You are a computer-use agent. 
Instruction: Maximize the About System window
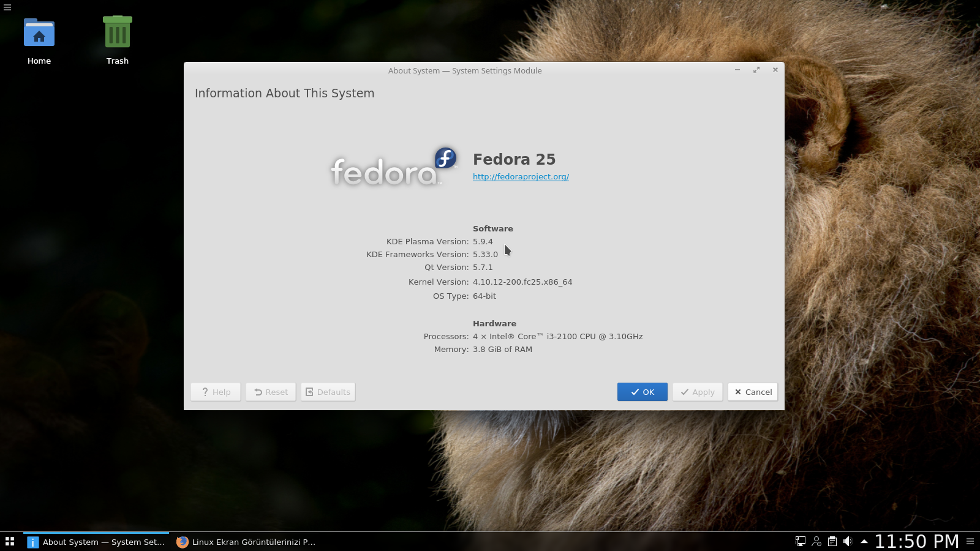tap(756, 70)
